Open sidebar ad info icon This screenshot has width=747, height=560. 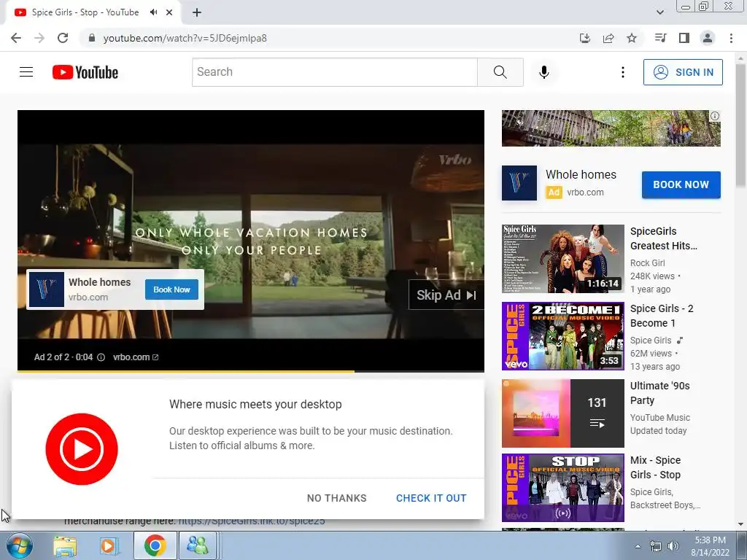[715, 116]
